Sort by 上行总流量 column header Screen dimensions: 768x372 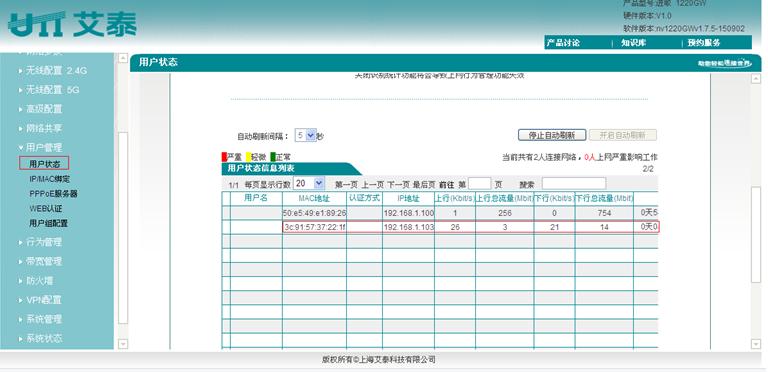coord(504,199)
